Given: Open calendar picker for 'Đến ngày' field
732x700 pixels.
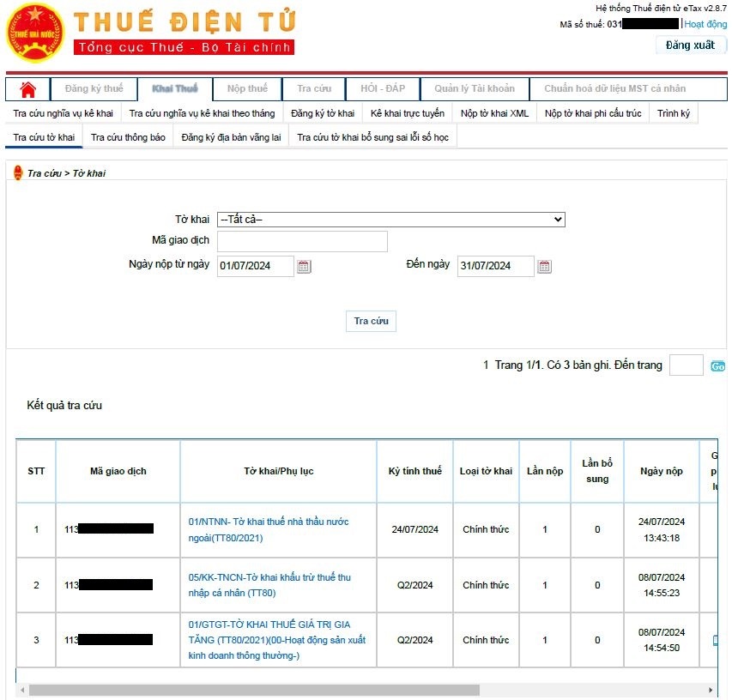Looking at the screenshot, I should [x=544, y=267].
